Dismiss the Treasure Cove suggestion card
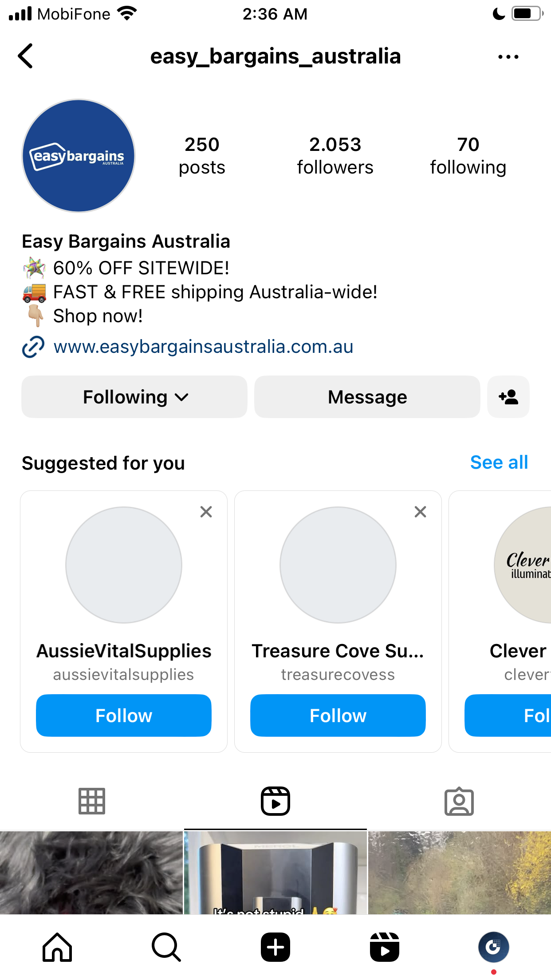This screenshot has width=551, height=980. pos(420,512)
